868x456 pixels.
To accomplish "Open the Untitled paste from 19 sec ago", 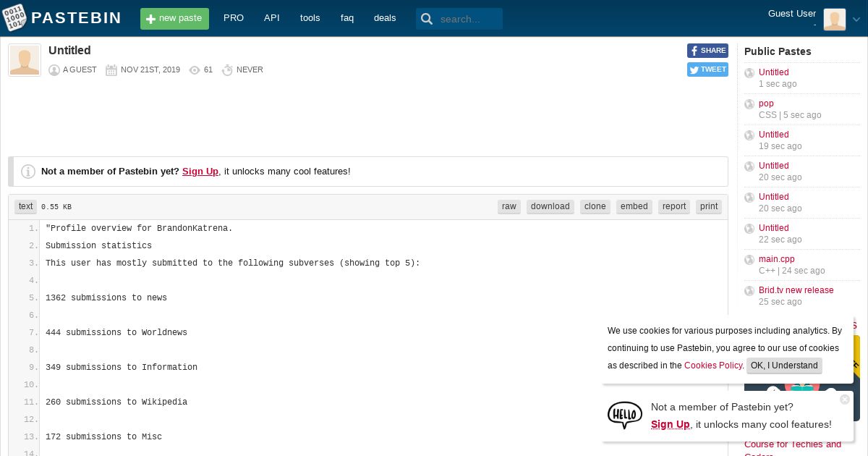I will pos(774,135).
